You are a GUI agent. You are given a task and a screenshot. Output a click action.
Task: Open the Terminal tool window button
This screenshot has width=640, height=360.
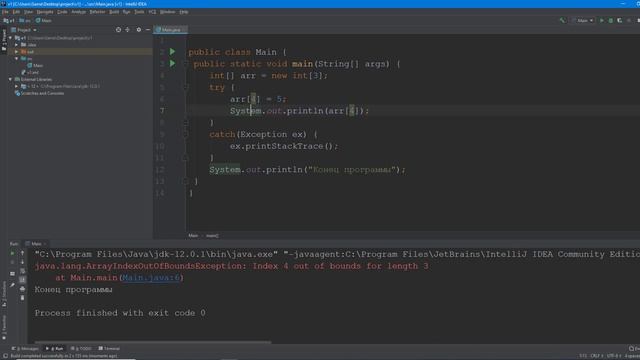[109, 349]
